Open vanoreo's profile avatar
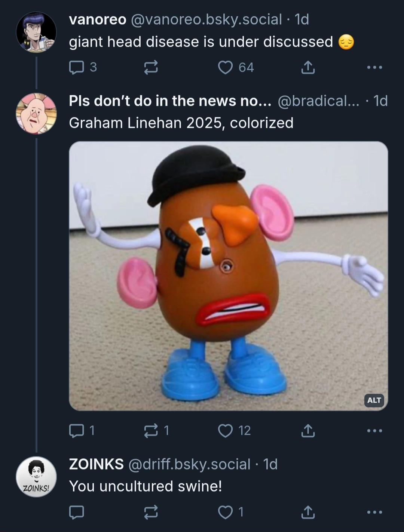This screenshot has width=404, height=532. (36, 32)
